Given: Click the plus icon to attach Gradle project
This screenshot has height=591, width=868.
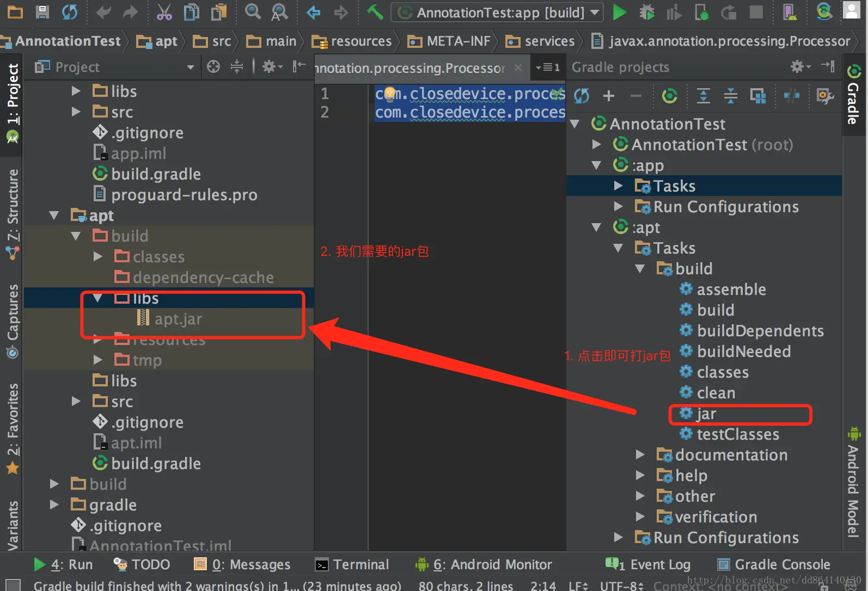Looking at the screenshot, I should click(609, 96).
